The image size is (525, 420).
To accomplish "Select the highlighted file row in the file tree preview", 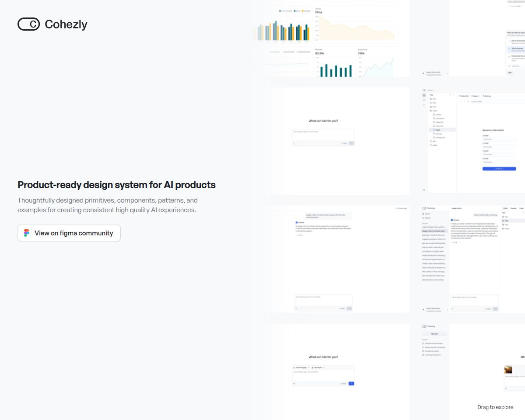I will pyautogui.click(x=443, y=130).
